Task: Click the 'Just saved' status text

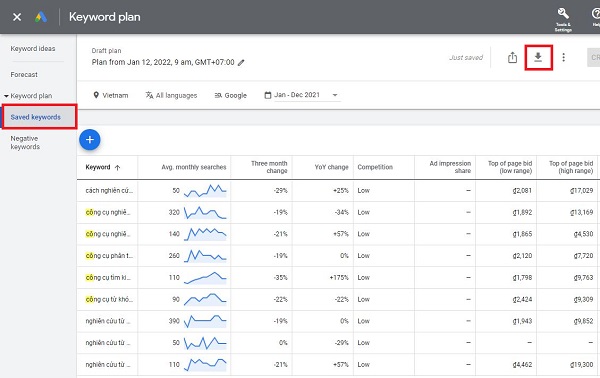Action: [466, 57]
